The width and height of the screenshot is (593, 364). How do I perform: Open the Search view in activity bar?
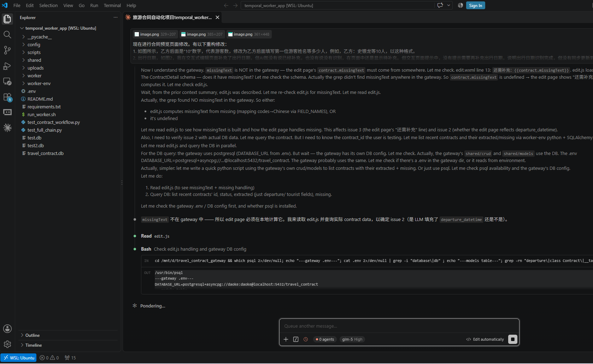[x=7, y=35]
